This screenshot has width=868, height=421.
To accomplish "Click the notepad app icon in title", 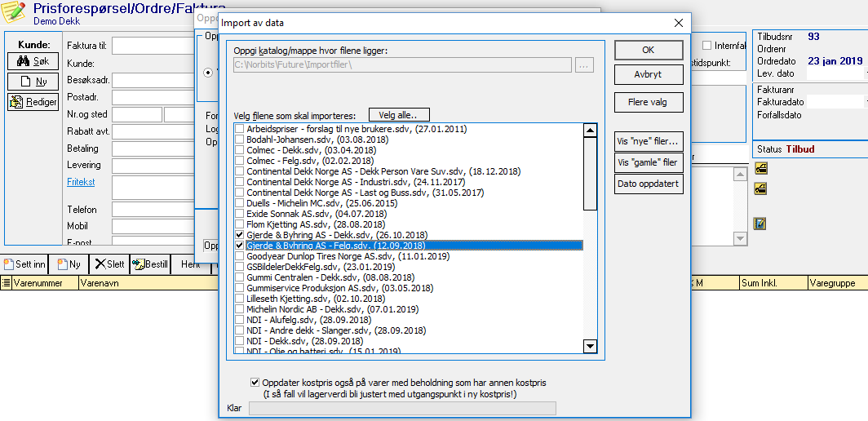I will click(13, 12).
